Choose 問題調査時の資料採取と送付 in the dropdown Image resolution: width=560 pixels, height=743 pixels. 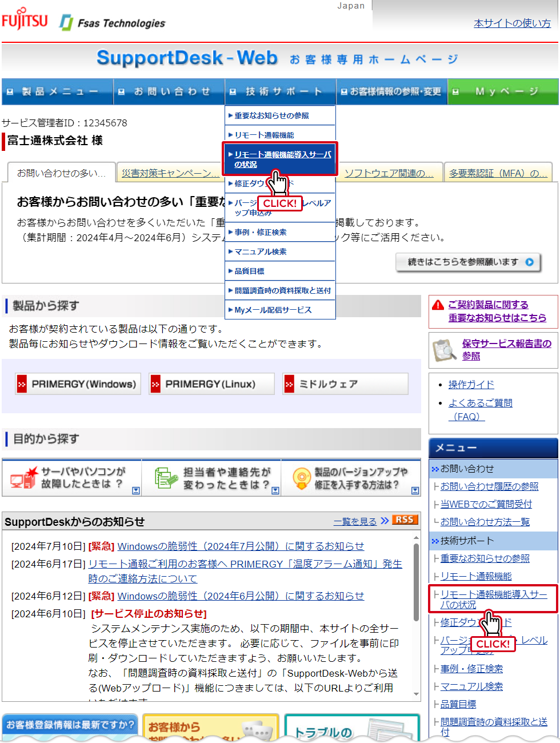280,290
